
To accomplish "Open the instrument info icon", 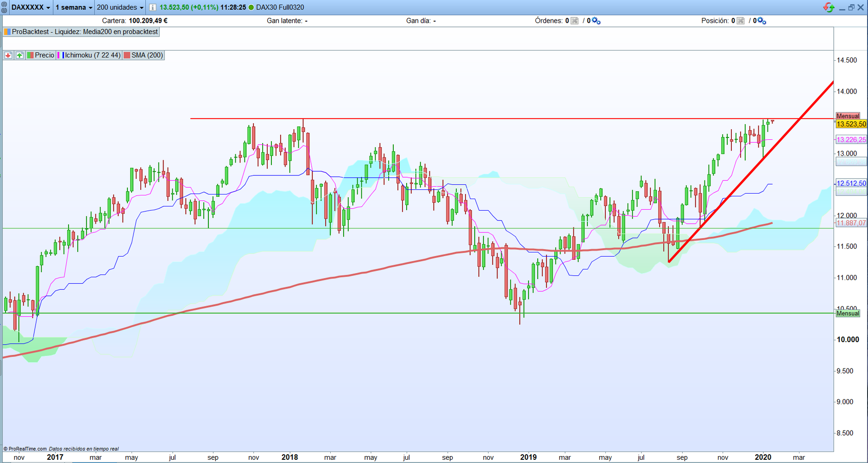I will 152,7.
